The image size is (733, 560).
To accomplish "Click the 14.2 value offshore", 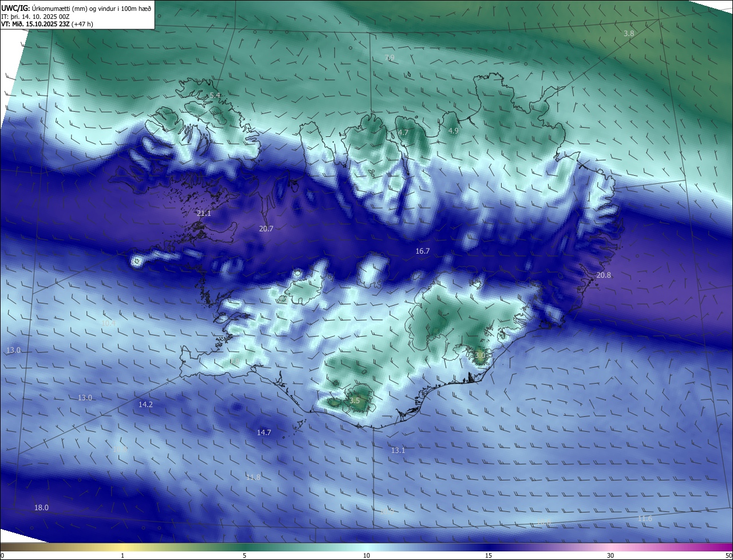I will coord(146,405).
